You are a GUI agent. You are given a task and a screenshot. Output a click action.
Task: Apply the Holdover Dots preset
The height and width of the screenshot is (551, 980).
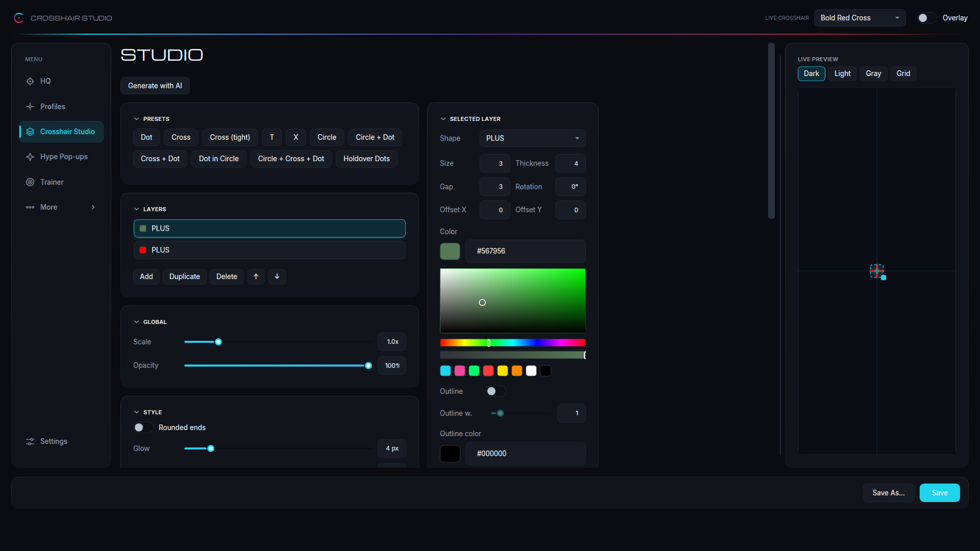366,159
